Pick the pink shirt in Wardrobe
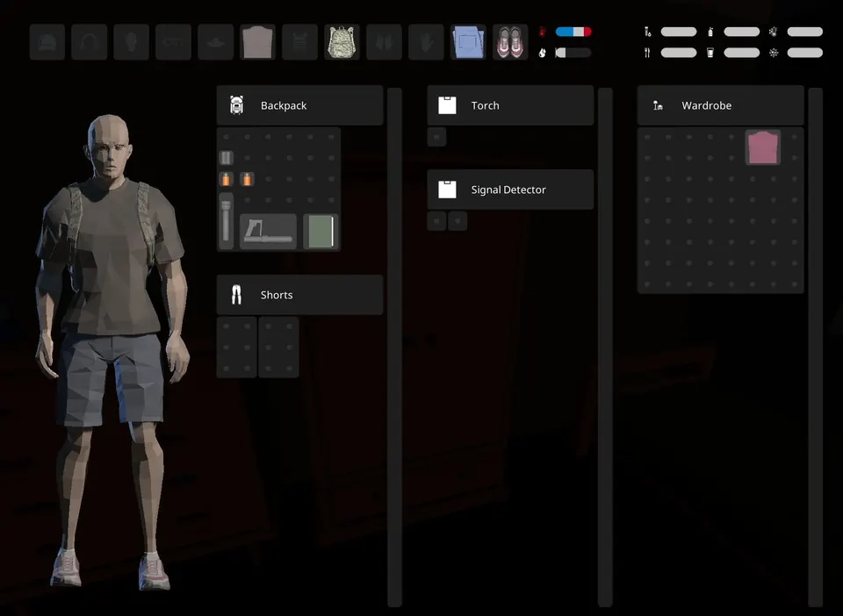Image resolution: width=843 pixels, height=616 pixels. click(x=763, y=147)
